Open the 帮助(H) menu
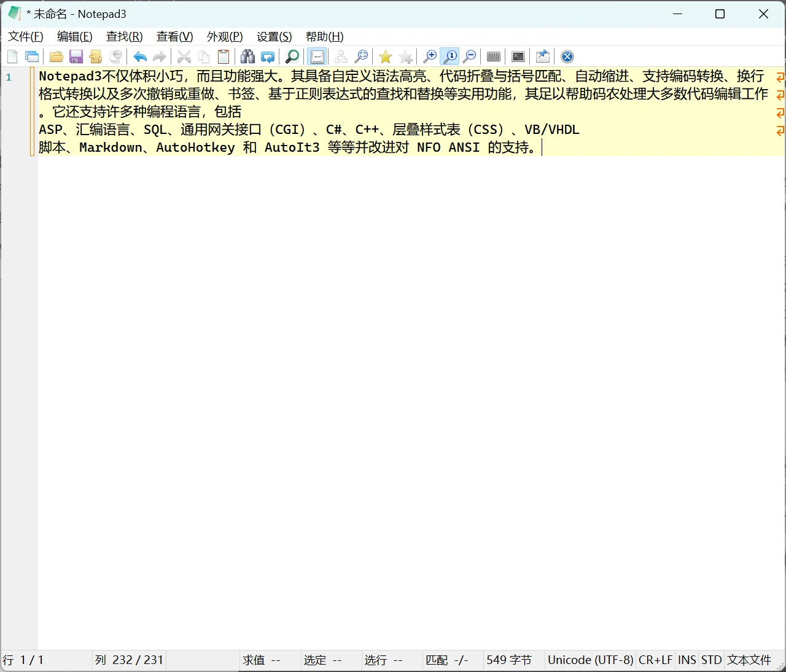 pos(325,37)
